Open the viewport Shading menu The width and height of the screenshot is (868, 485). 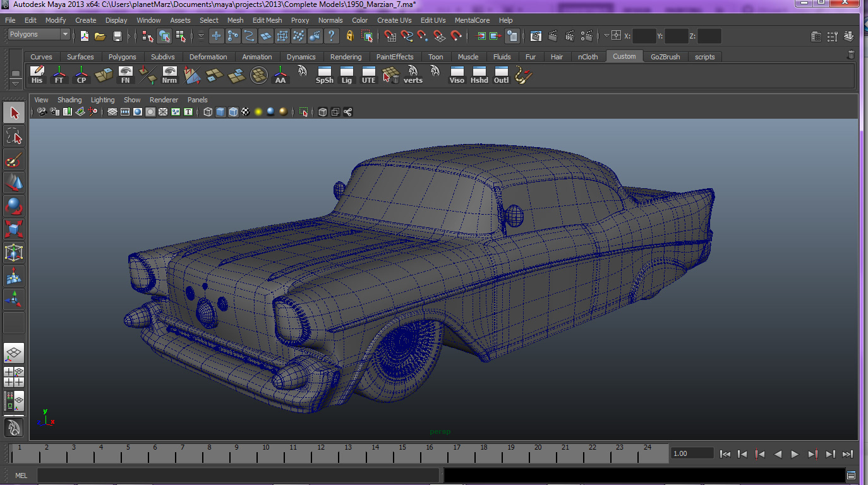point(69,100)
